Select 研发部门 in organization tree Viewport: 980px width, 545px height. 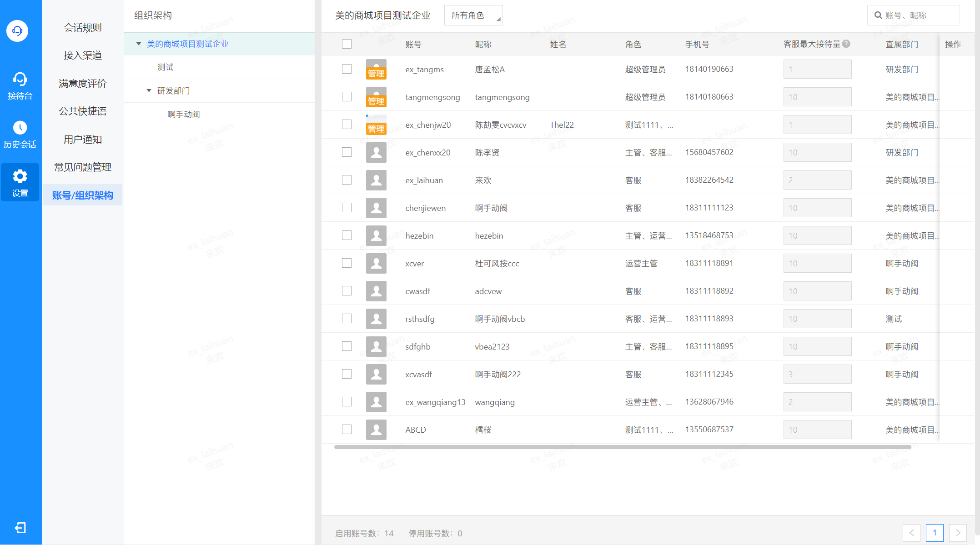(x=173, y=91)
